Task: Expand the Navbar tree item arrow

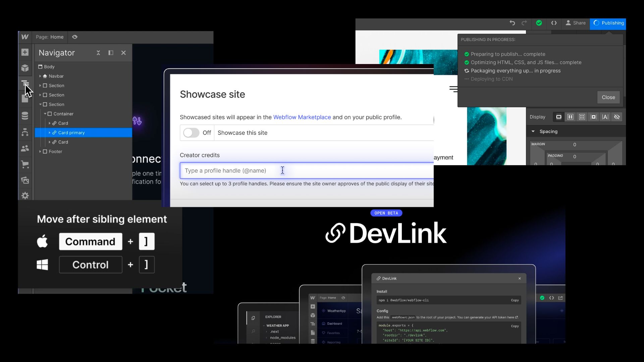Action: [40, 76]
